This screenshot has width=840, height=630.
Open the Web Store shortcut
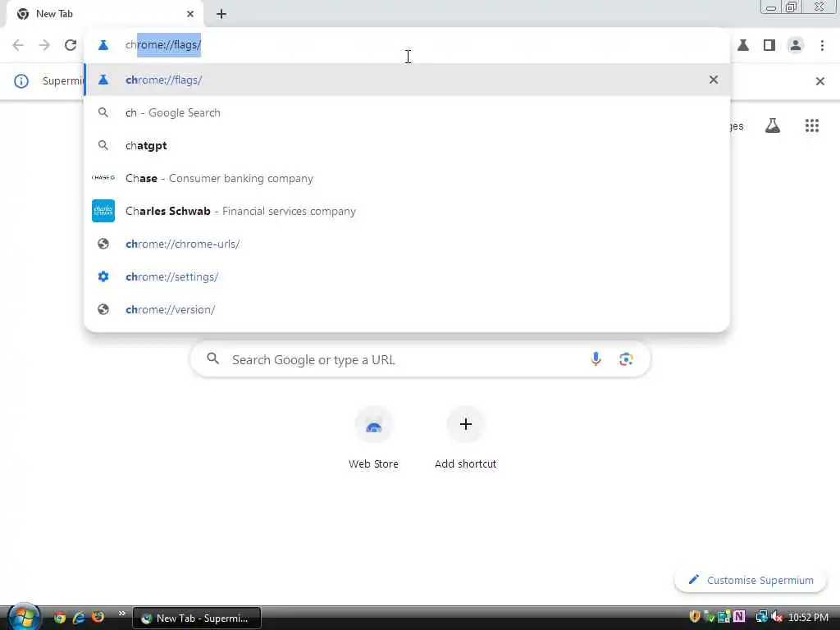pyautogui.click(x=373, y=438)
